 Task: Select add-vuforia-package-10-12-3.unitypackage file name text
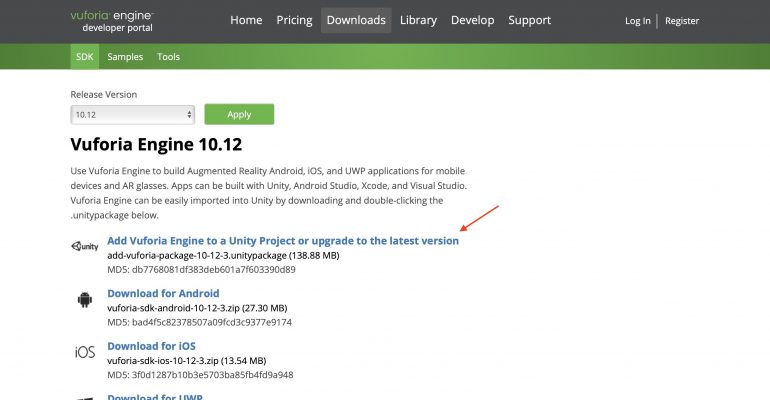[197, 255]
